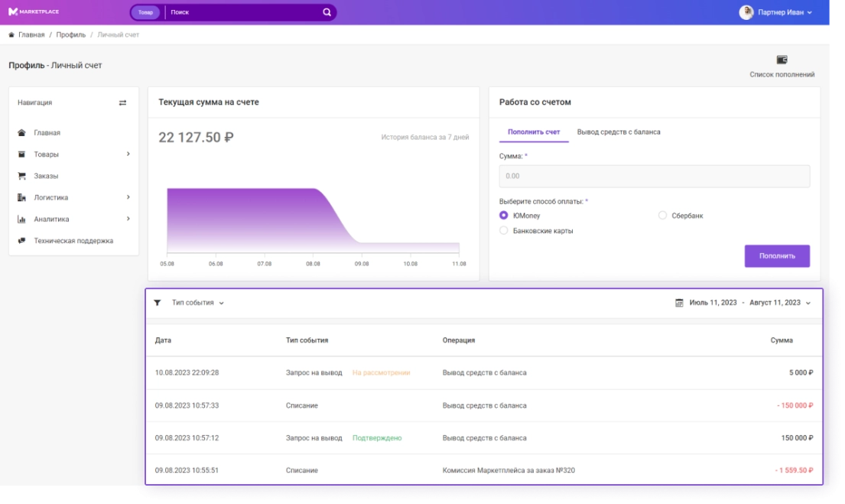Image resolution: width=845 pixels, height=504 pixels.
Task: Click the Сумма amount input field
Action: (654, 176)
